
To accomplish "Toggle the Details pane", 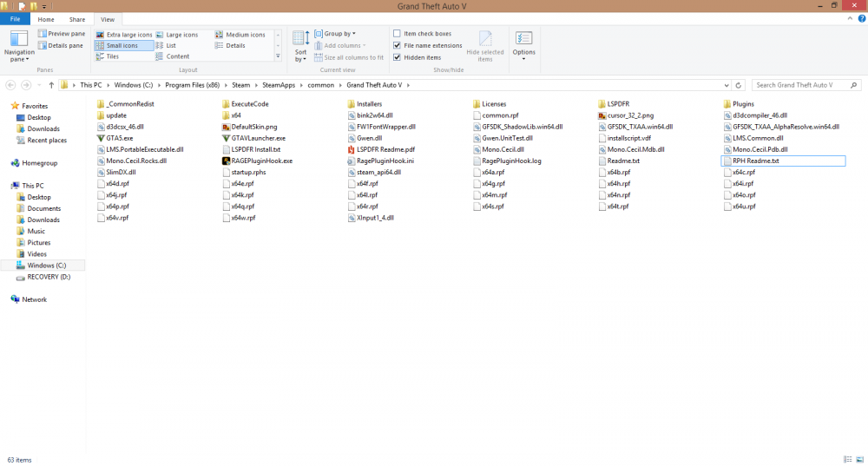I will (x=61, y=45).
